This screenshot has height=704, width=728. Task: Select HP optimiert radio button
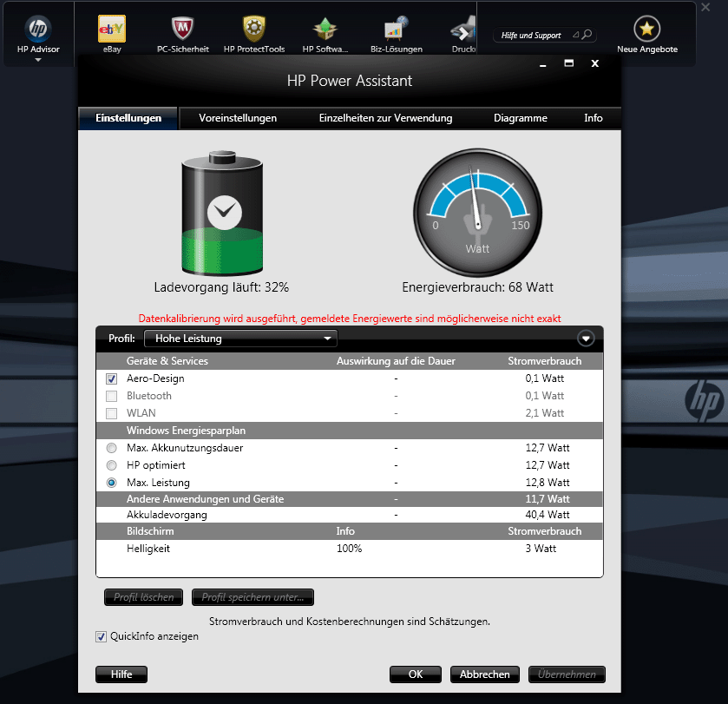click(111, 465)
